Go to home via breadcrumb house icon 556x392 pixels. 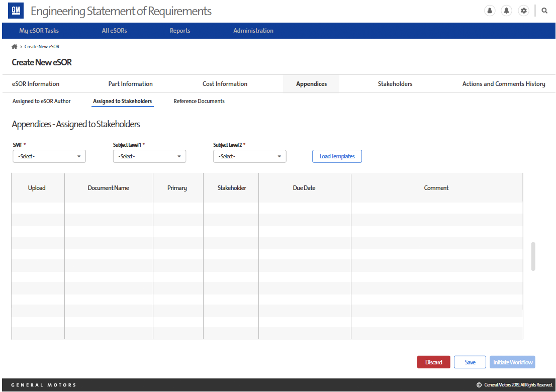(x=14, y=46)
